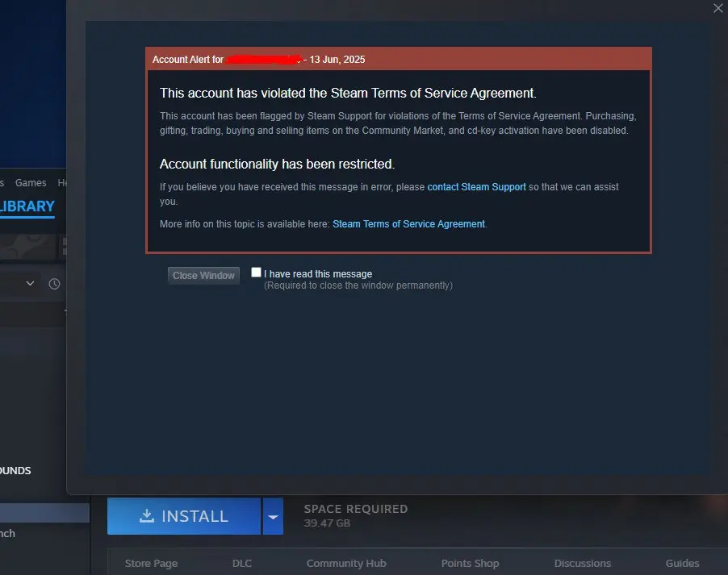Open the contact Steam Support link

coord(476,187)
